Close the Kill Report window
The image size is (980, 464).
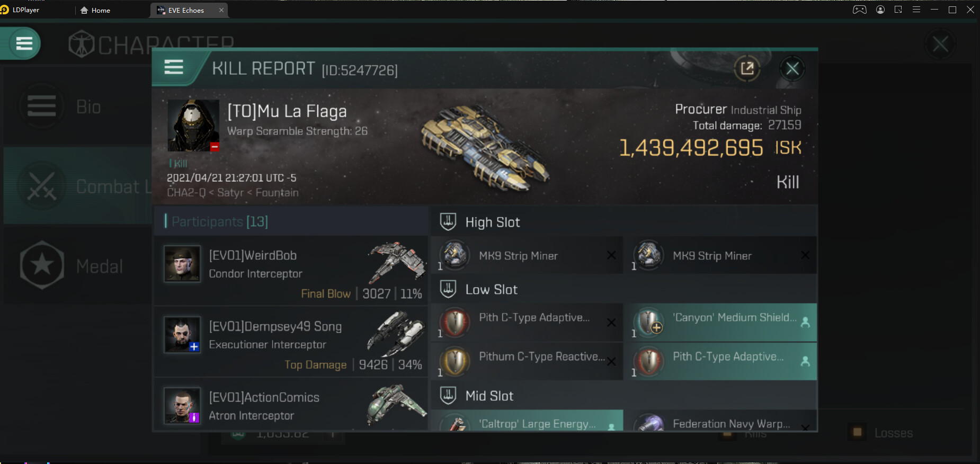(x=792, y=68)
